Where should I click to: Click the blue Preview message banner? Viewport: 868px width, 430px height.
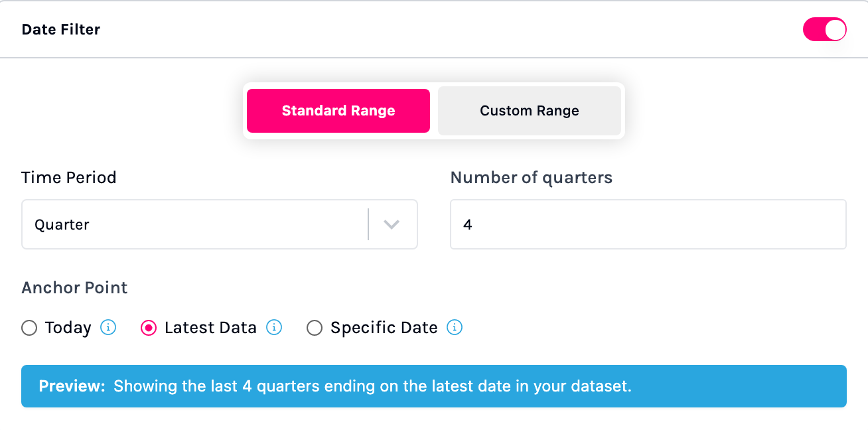click(434, 386)
